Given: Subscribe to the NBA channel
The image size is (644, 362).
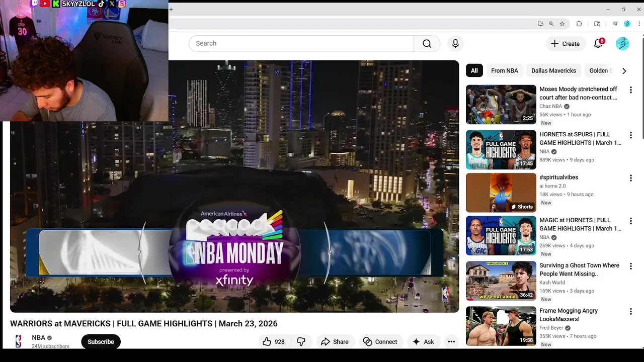Looking at the screenshot, I should (x=101, y=342).
